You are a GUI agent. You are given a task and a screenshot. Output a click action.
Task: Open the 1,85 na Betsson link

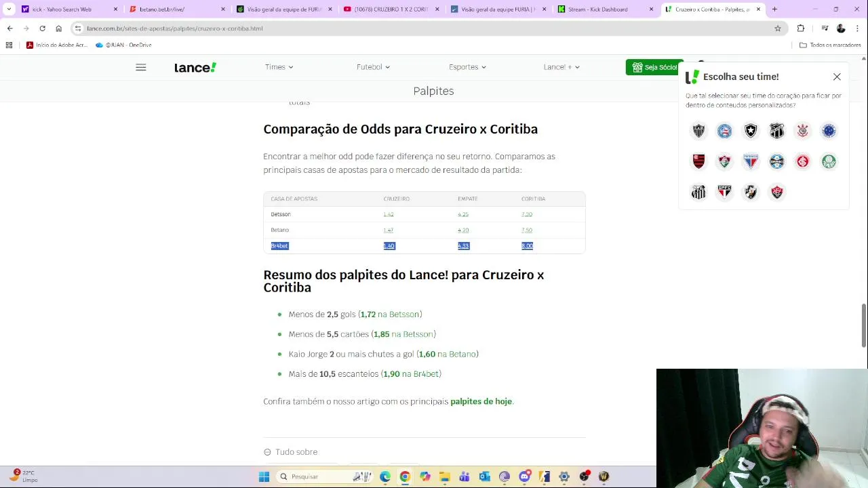tap(403, 334)
